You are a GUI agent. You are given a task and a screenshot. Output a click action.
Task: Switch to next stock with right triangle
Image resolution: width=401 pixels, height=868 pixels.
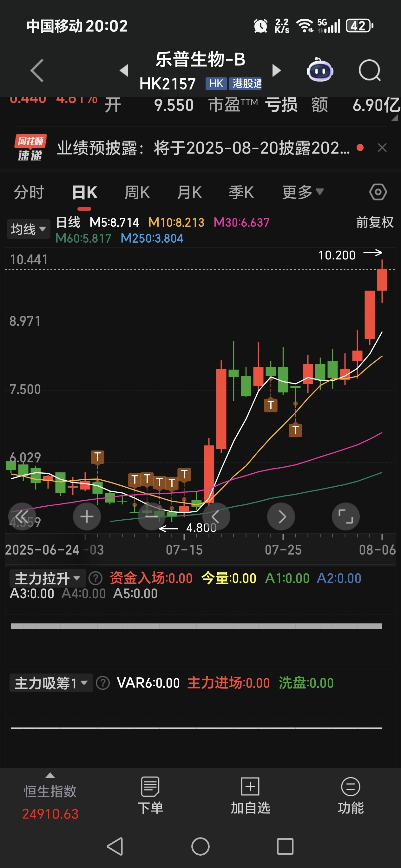pos(276,70)
